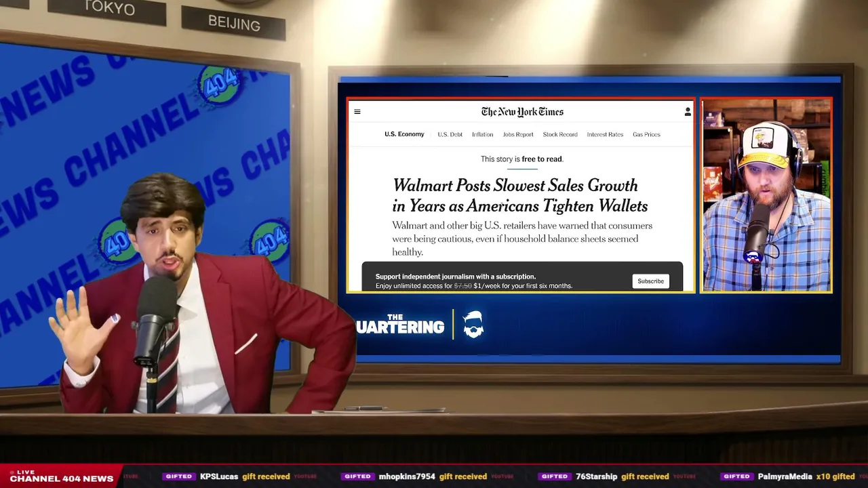This screenshot has height=488, width=868.
Task: View the Gas Prices tab
Action: coord(646,134)
